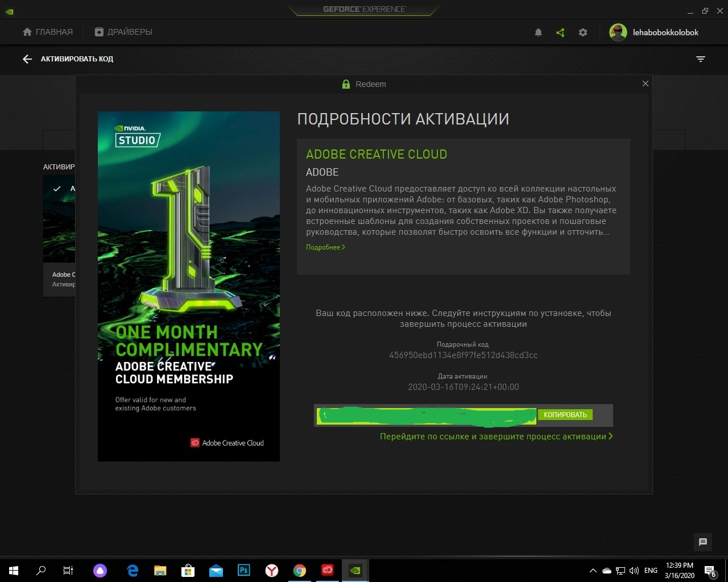Viewport: 728px width, 582px height.
Task: Open the feedback chat icon
Action: [x=703, y=542]
